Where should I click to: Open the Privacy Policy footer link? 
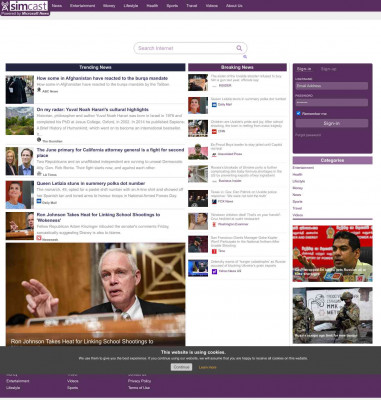(139, 381)
